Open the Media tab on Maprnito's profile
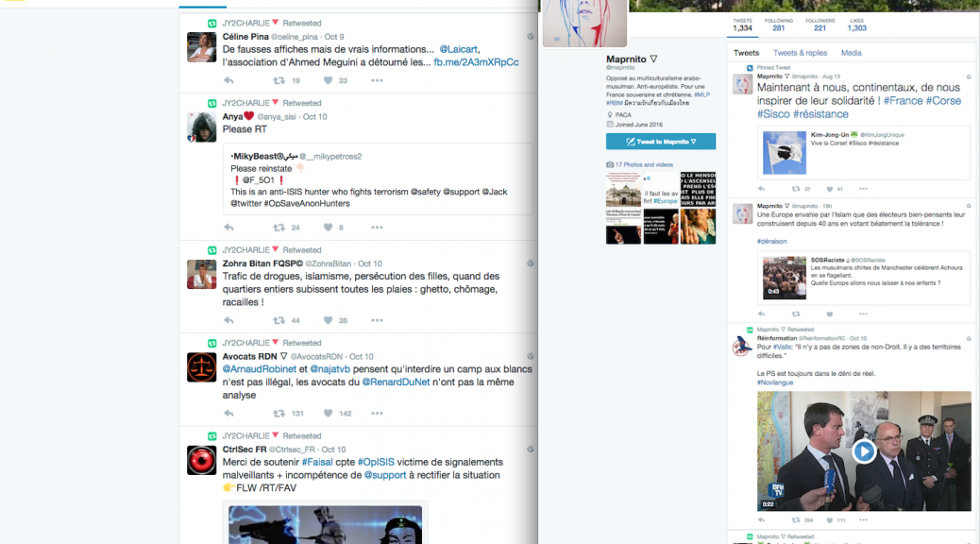The height and width of the screenshot is (544, 980). point(851,54)
